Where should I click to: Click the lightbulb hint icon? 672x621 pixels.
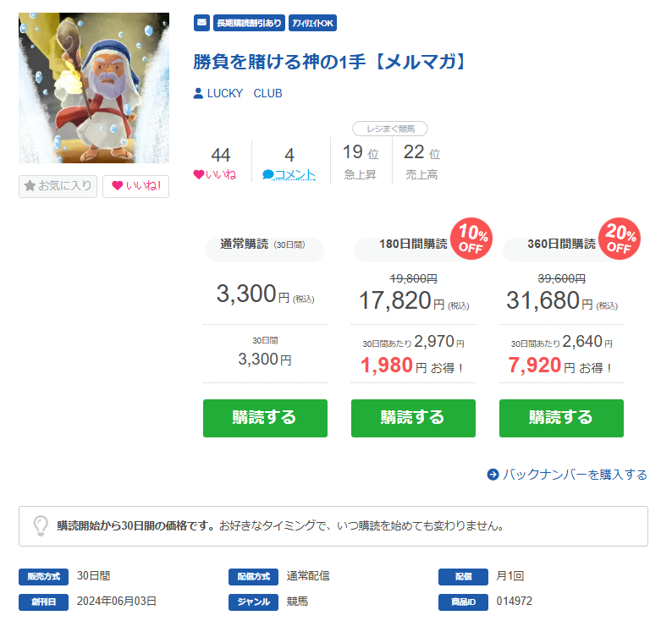point(41,525)
